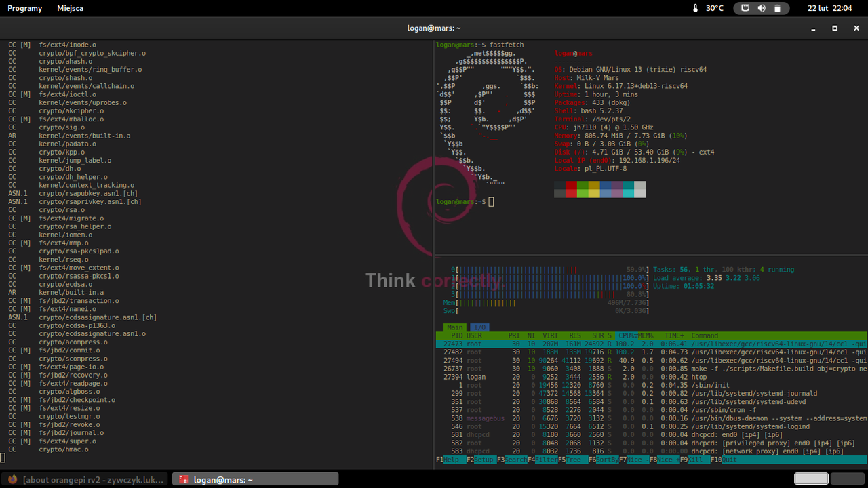
Task: Click F8 Nice + in htop
Action: (664, 460)
